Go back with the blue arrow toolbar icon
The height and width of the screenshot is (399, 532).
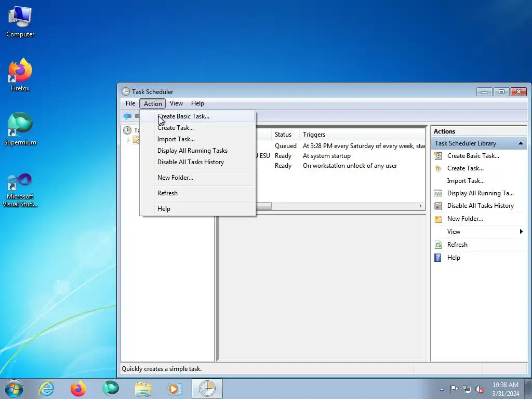(127, 116)
